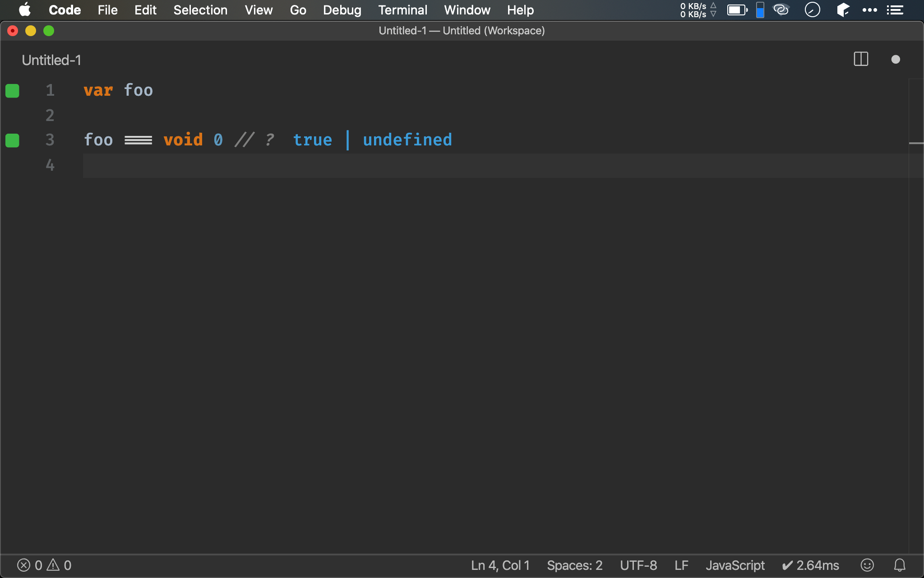
Task: Open the smiley feedback icon
Action: click(867, 565)
